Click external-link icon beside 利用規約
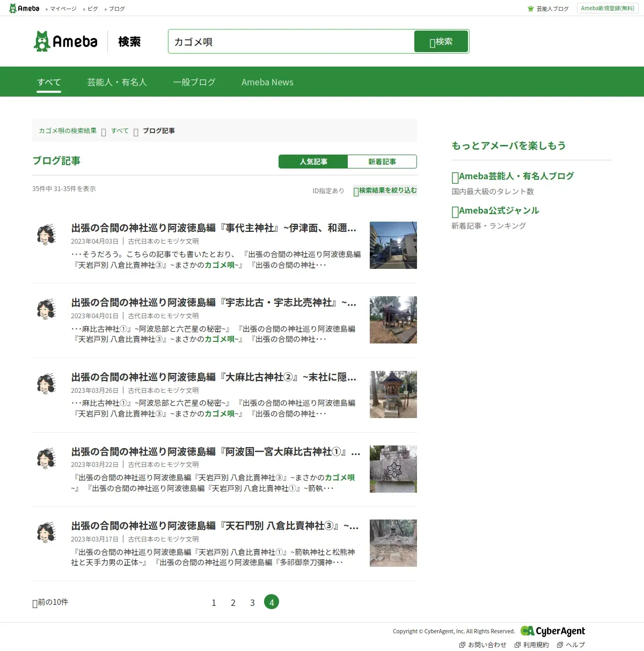The height and width of the screenshot is (651, 644). pos(517,645)
